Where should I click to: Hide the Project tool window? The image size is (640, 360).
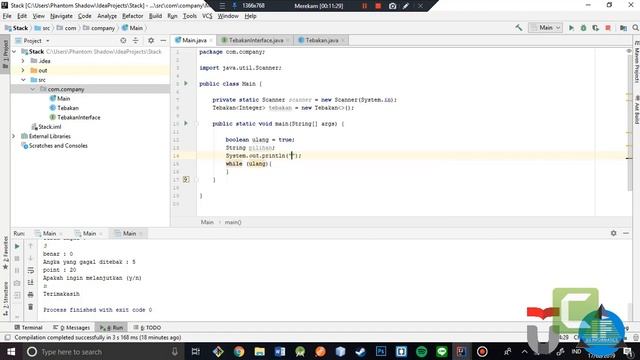(163, 41)
